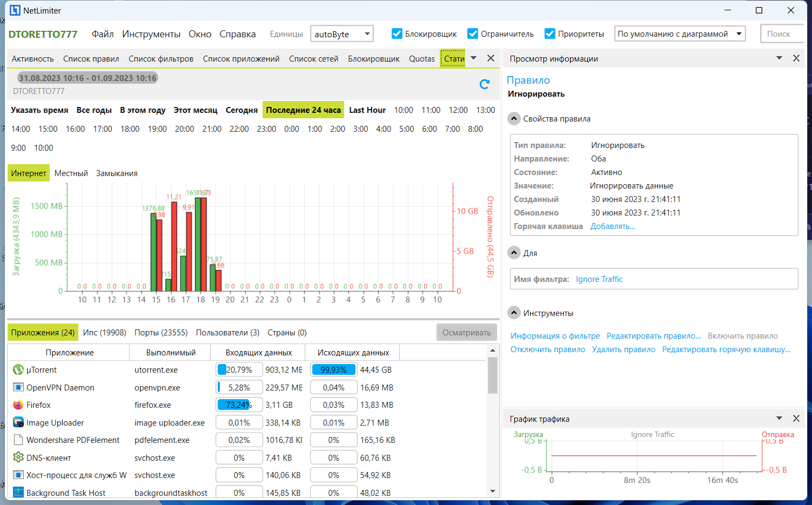Open the По умолчанию с диаграммой dropdown
812x505 pixels.
680,33
